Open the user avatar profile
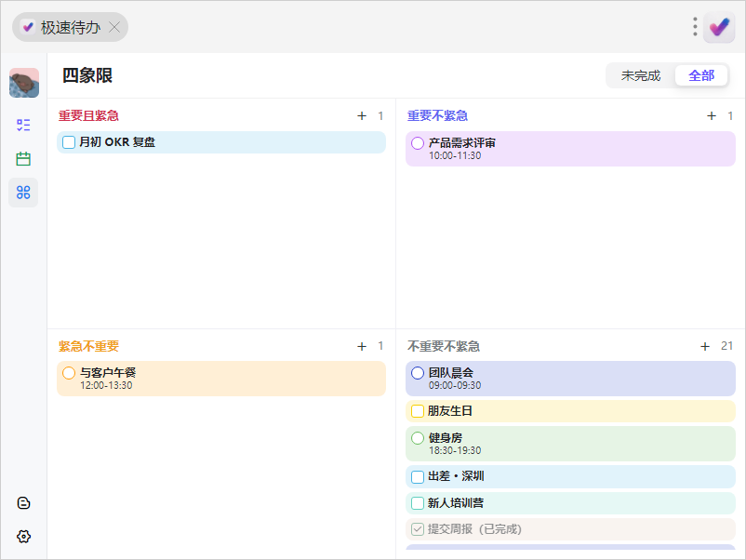The image size is (746, 560). point(24,83)
